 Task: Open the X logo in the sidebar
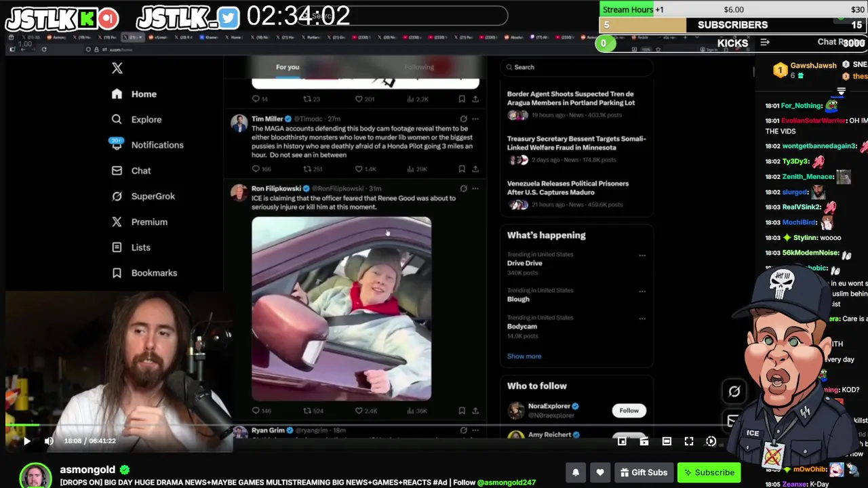click(117, 68)
